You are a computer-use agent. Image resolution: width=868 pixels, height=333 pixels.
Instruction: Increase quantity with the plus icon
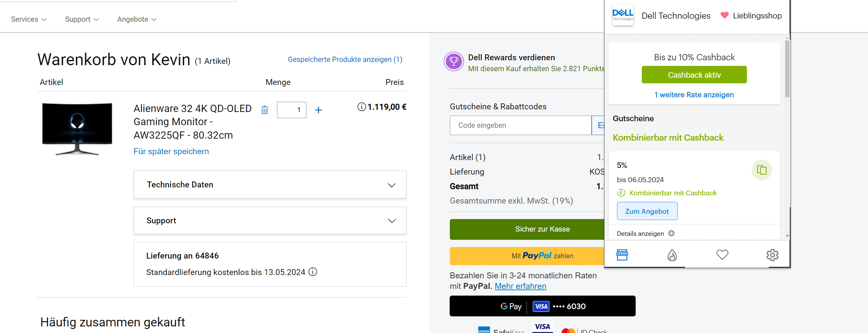click(x=319, y=110)
